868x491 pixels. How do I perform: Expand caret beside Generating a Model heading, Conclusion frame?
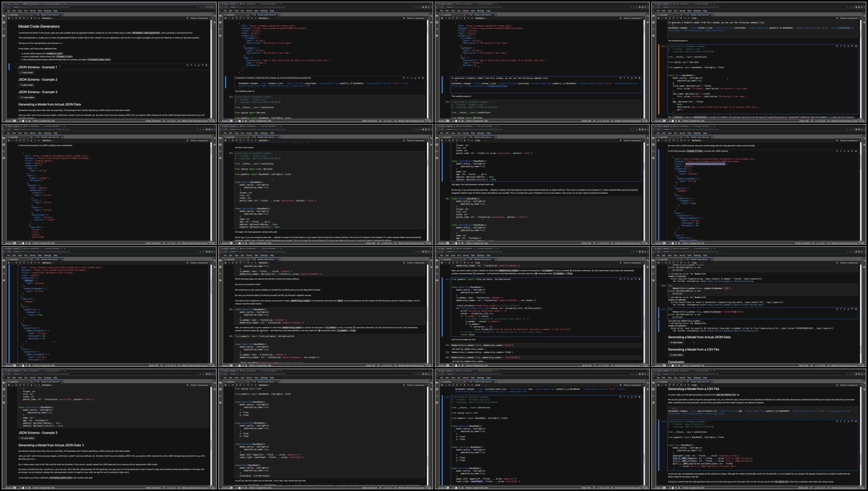pyautogui.click(x=665, y=337)
